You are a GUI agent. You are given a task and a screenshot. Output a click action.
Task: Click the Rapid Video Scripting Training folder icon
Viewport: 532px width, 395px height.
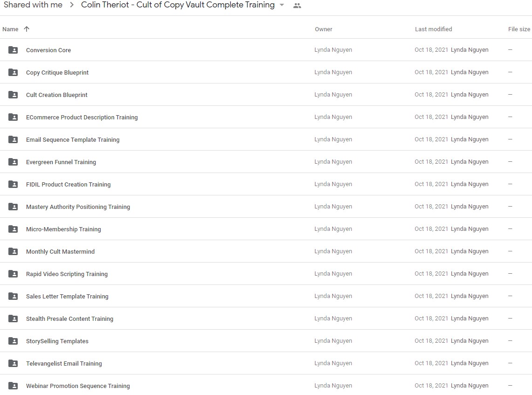(x=13, y=274)
